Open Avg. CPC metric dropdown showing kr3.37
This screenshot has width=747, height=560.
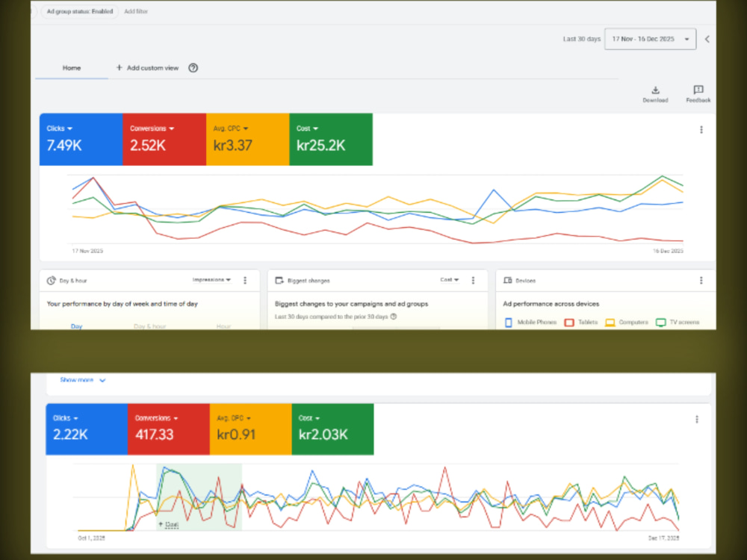[231, 128]
